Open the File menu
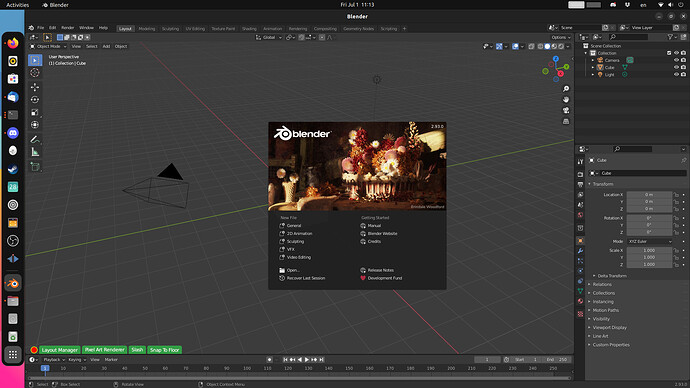 coord(40,28)
